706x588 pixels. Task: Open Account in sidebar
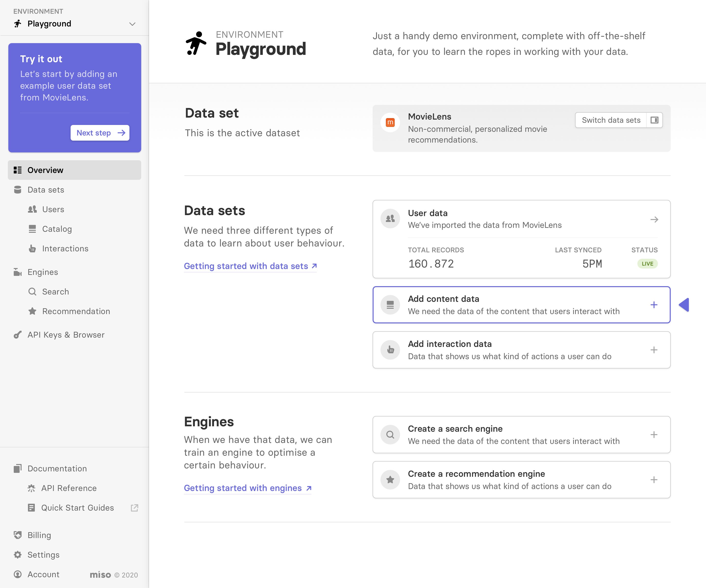click(43, 574)
